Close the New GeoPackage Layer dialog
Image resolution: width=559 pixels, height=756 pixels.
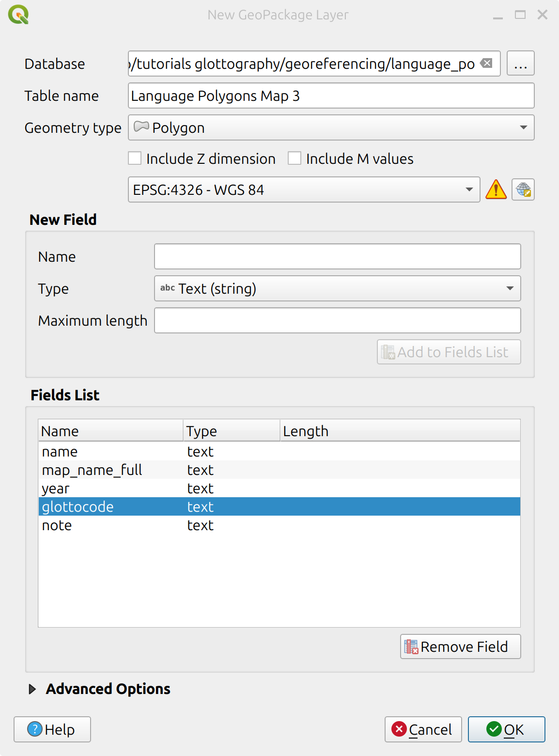543,15
